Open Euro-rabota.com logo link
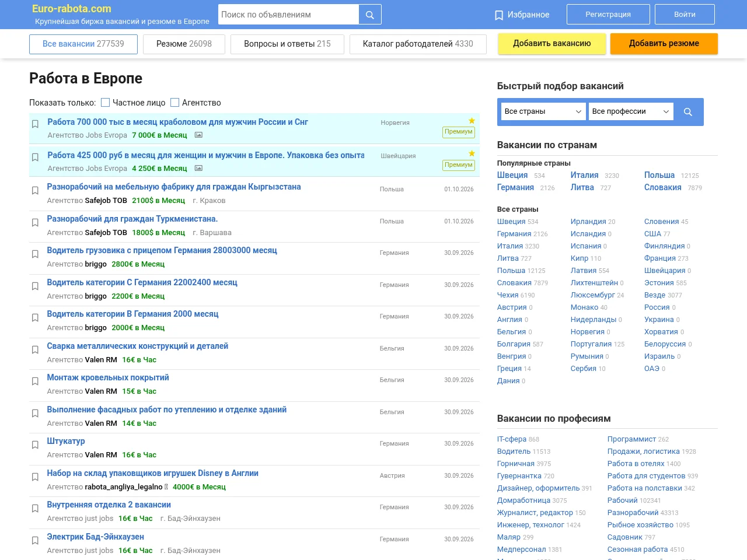This screenshot has height=560, width=747. (x=72, y=9)
